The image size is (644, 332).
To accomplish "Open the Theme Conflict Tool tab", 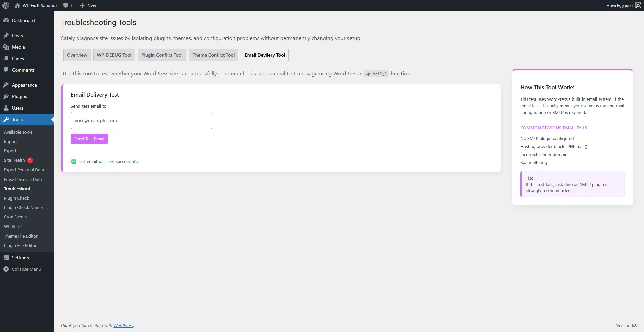I will [x=213, y=55].
